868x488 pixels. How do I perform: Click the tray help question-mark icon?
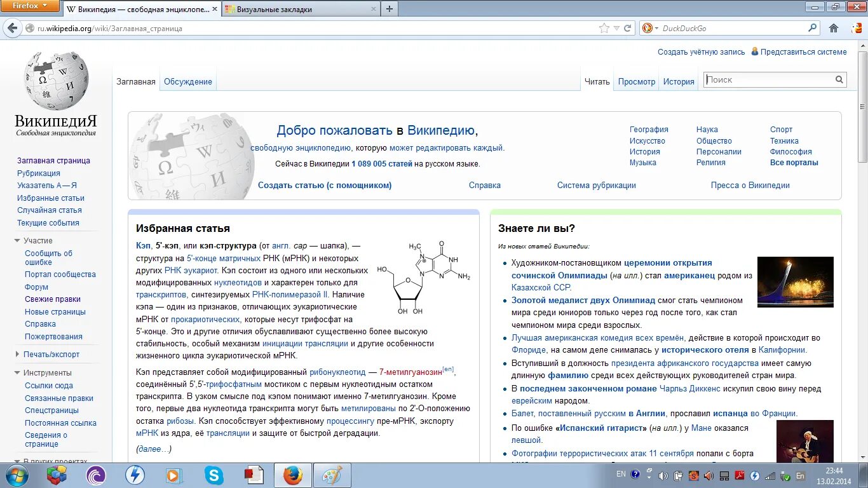click(635, 474)
